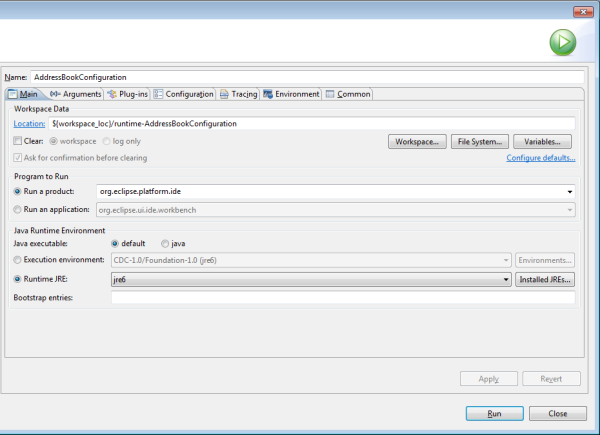The height and width of the screenshot is (435, 600).
Task: Expand the Run a product dropdown
Action: [x=569, y=191]
